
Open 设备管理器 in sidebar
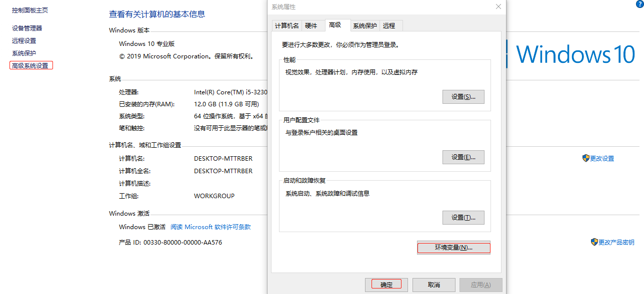pos(27,28)
